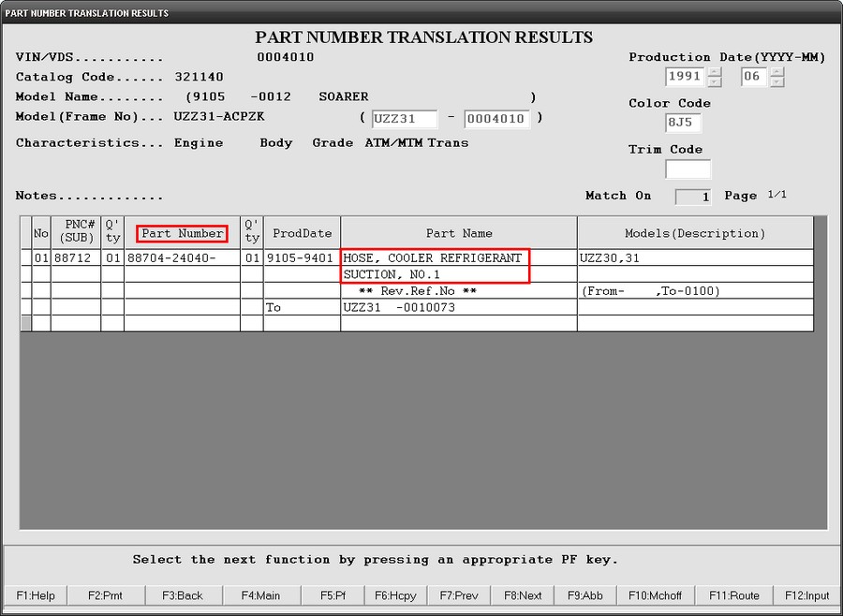
Task: Click the empty Trim Code field
Action: tap(688, 169)
